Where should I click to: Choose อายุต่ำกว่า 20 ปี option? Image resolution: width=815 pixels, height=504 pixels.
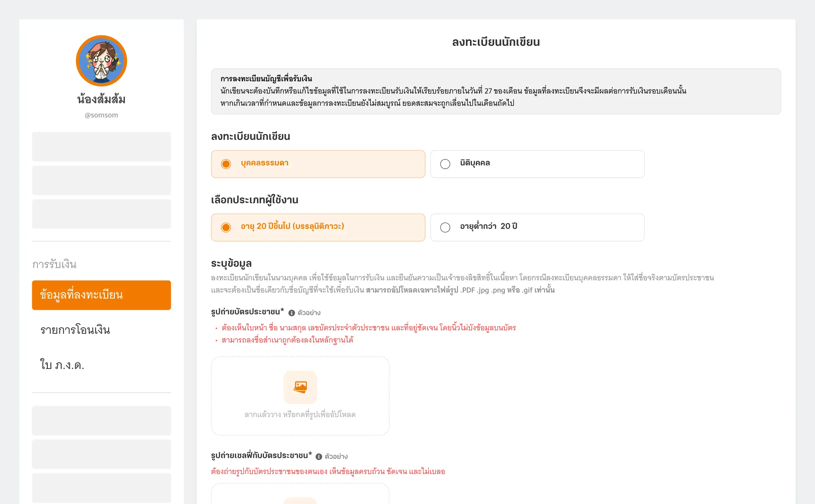point(537,227)
